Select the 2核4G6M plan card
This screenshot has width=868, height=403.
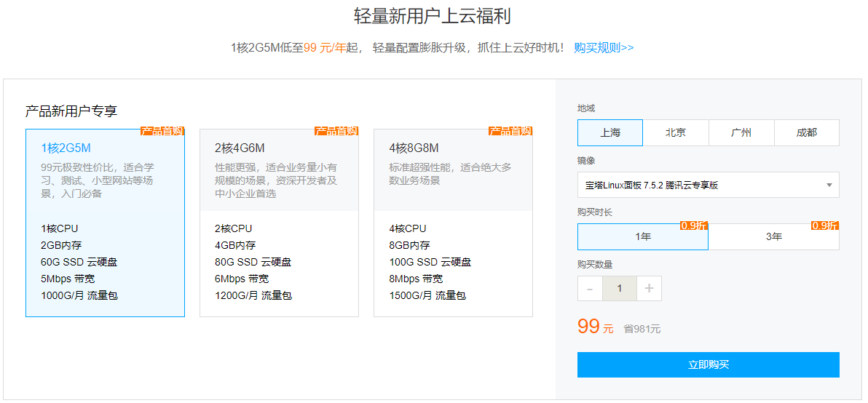point(279,223)
